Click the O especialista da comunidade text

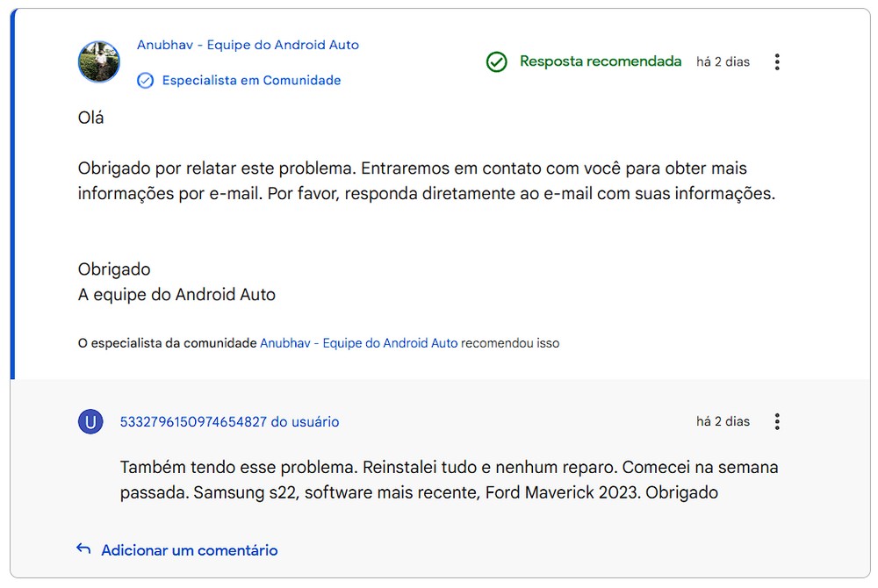168,343
